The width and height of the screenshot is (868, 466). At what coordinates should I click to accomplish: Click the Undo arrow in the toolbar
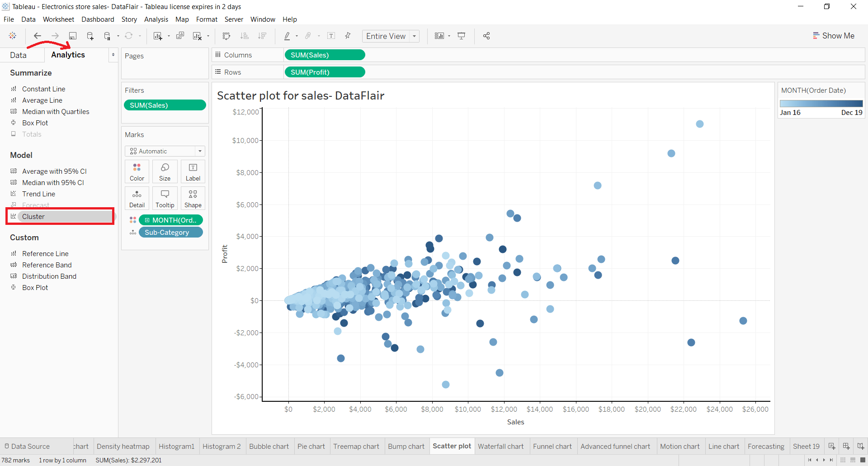tap(38, 36)
